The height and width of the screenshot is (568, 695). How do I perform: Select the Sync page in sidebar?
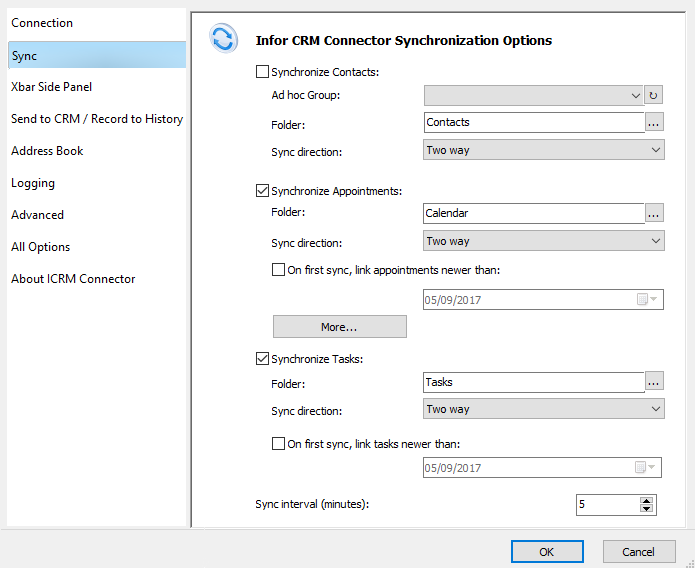tap(97, 55)
